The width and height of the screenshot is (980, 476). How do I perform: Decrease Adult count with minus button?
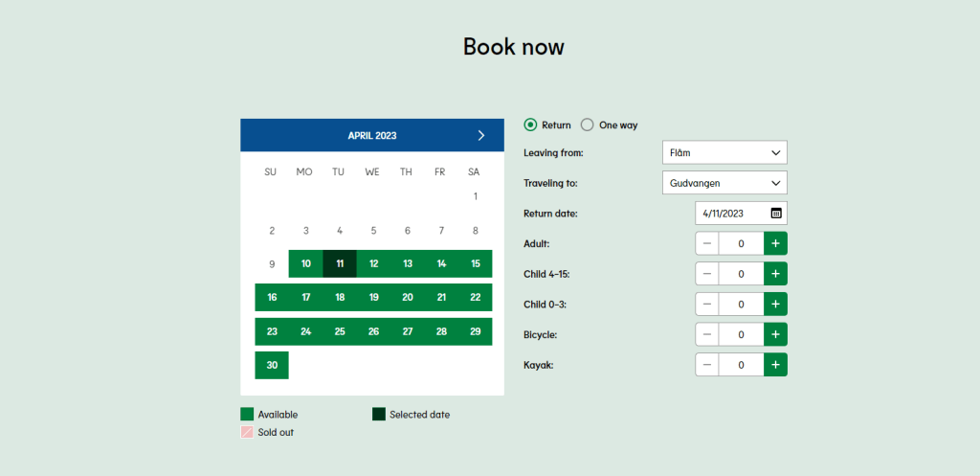point(707,243)
